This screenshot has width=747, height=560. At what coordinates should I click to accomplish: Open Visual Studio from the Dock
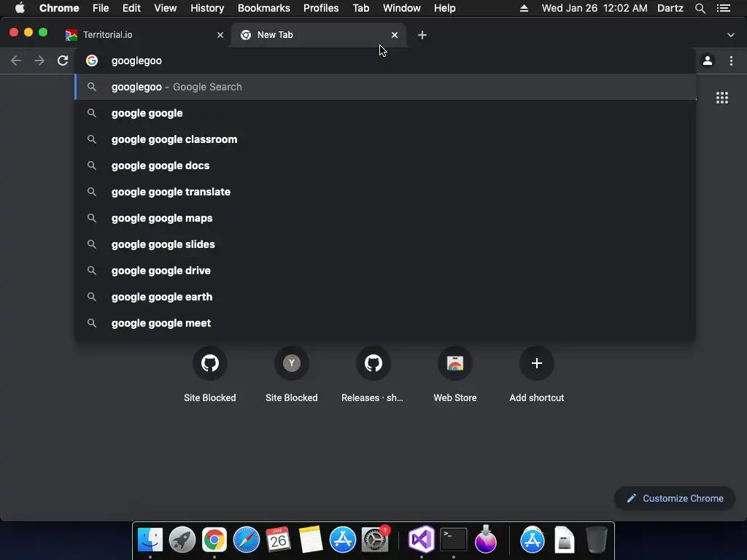[422, 540]
